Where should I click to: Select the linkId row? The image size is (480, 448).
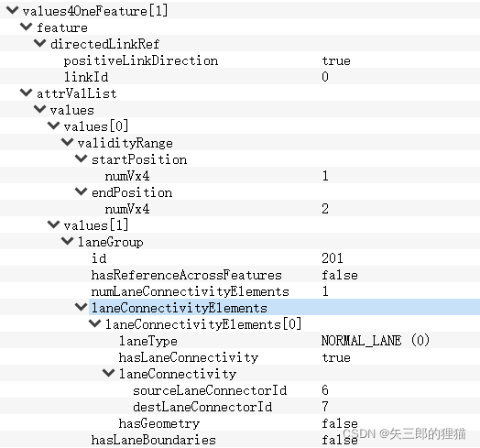click(x=240, y=76)
